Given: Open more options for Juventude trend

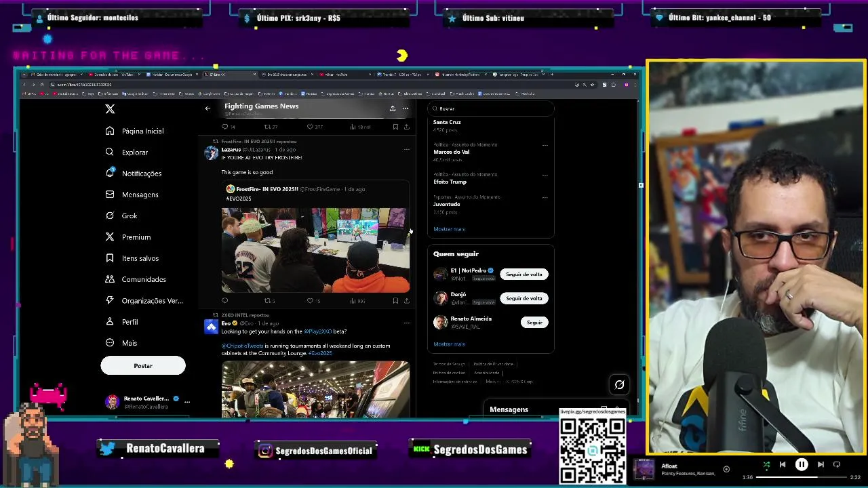Looking at the screenshot, I should tap(545, 198).
